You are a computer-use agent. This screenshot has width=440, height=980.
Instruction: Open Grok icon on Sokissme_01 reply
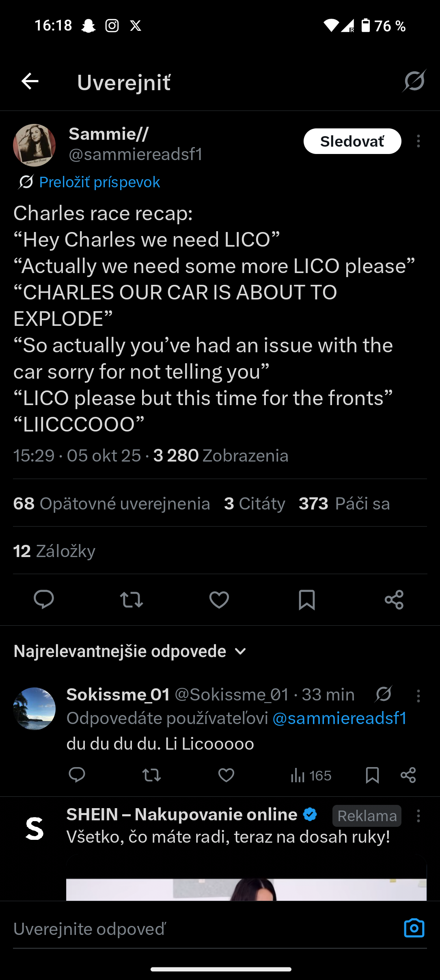(x=383, y=694)
